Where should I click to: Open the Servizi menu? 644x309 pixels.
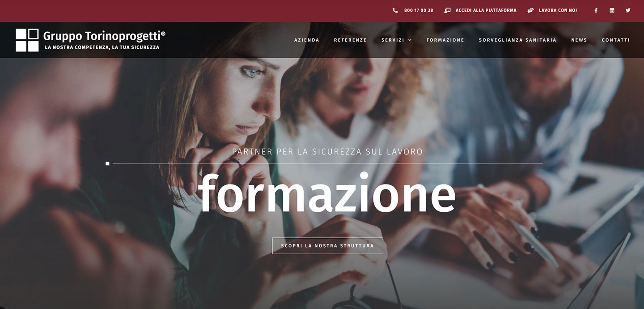(393, 40)
